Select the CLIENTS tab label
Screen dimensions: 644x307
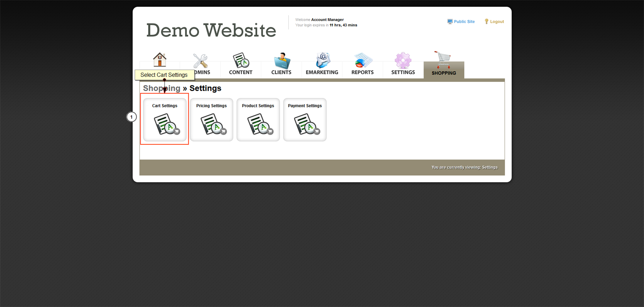(x=281, y=72)
